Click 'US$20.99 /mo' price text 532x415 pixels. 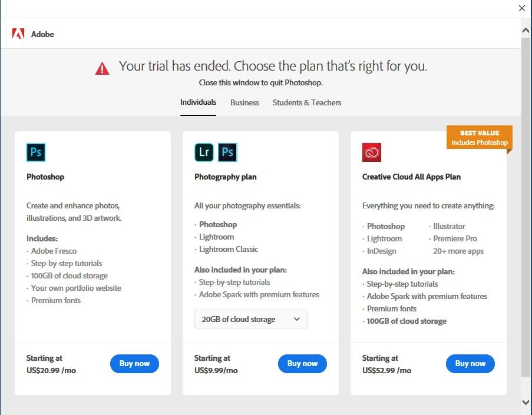click(x=51, y=370)
